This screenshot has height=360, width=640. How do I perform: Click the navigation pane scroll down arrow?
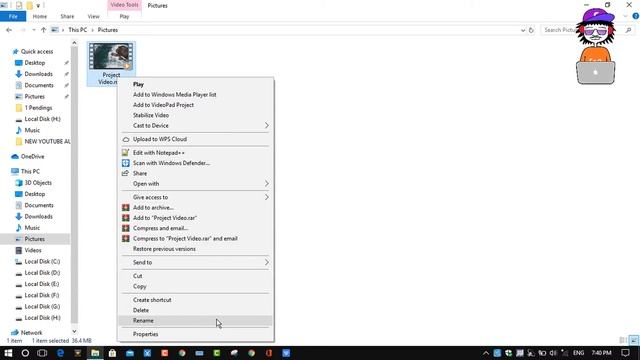click(74, 331)
